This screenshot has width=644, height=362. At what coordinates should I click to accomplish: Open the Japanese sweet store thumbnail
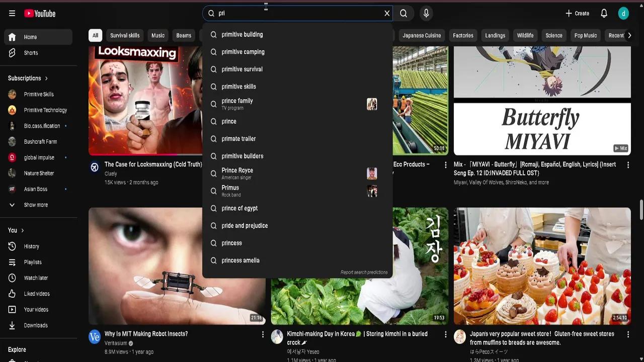pos(542,266)
